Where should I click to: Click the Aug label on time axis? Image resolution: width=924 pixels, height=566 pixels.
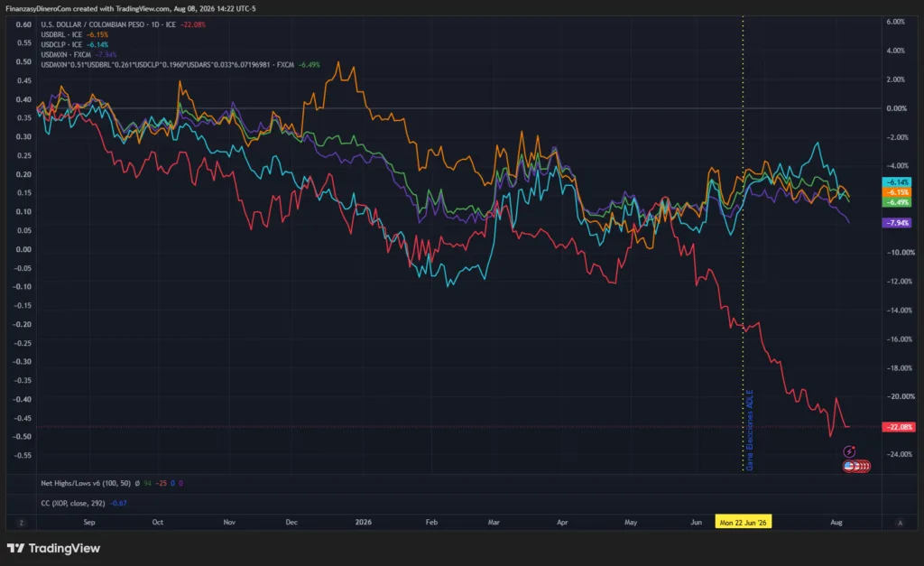point(836,523)
